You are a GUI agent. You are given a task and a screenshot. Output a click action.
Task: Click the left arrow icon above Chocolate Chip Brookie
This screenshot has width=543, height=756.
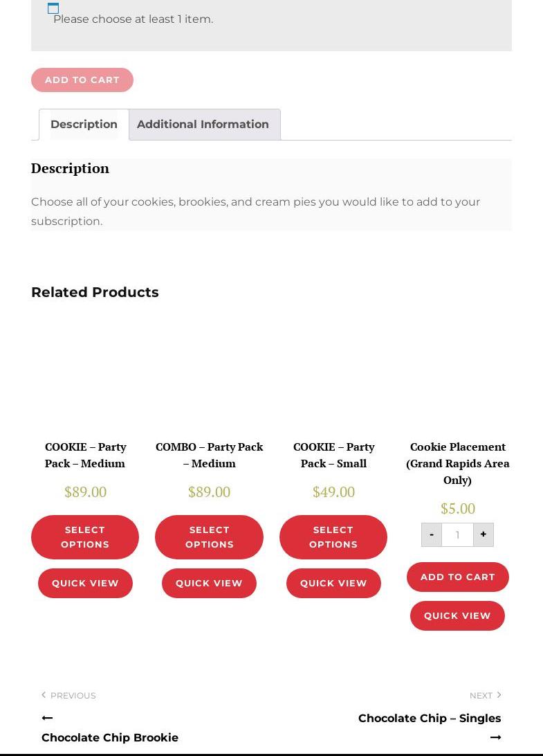coord(47,719)
